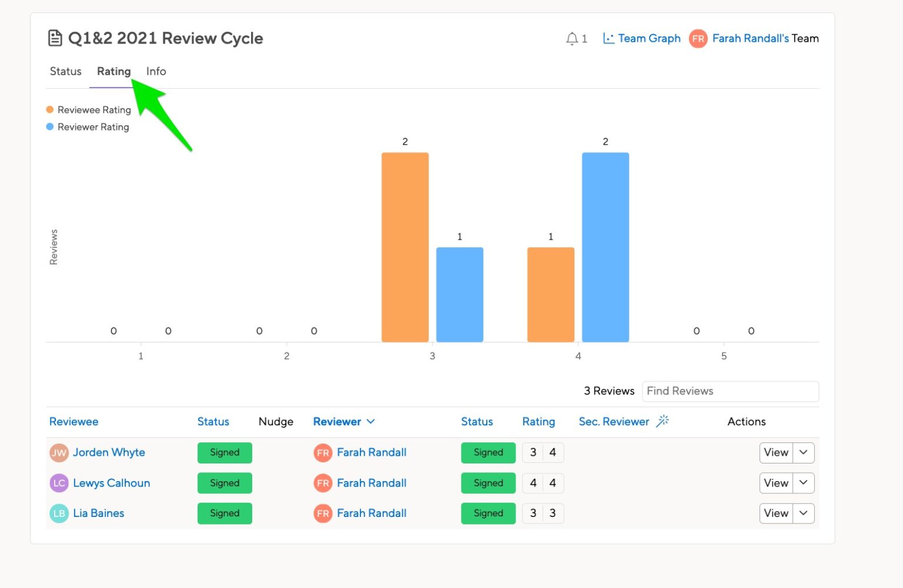The height and width of the screenshot is (588, 903).
Task: Open notifications via the bell icon
Action: [571, 38]
